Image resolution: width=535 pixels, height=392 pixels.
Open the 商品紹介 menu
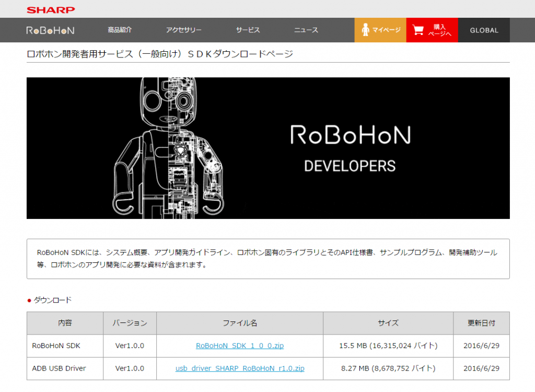[120, 30]
